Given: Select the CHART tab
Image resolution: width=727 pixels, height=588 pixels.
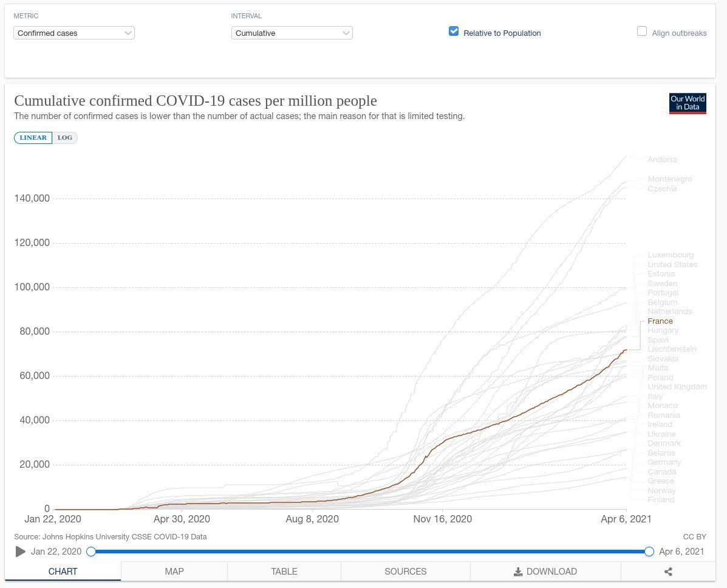Looking at the screenshot, I should 63,571.
